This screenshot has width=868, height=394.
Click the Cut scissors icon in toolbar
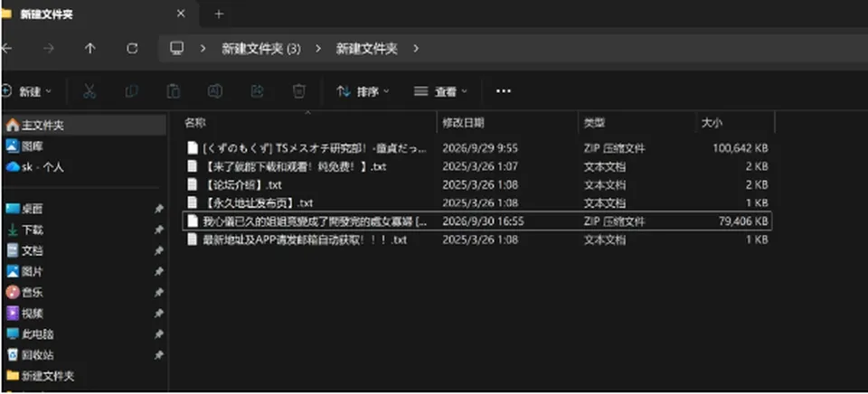coord(90,91)
